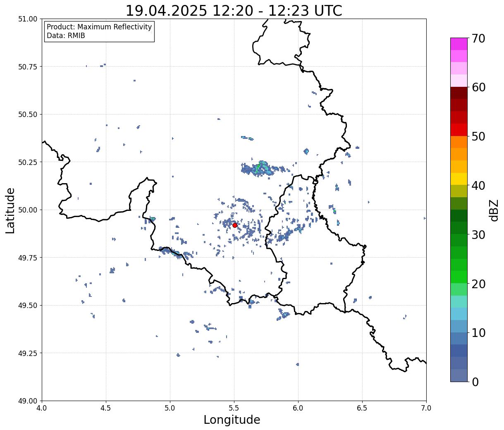Pick the olive swatch just below 40 dBZ
The width and height of the screenshot is (504, 430).
tap(459, 191)
